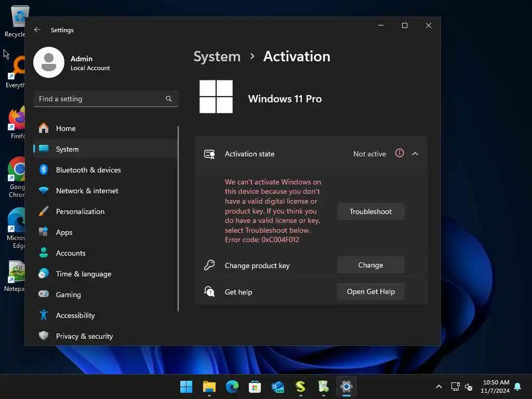Click the muted volume tray icon
532x399 pixels.
pyautogui.click(x=469, y=387)
